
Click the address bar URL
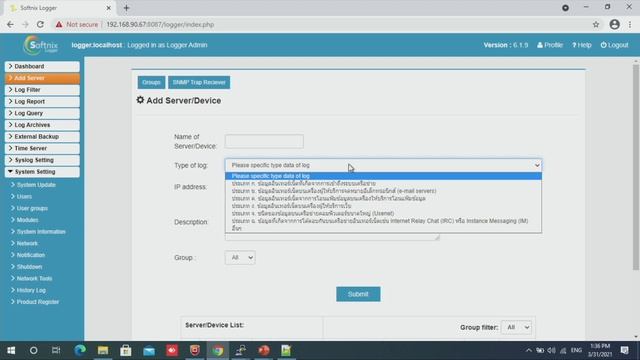click(160, 24)
